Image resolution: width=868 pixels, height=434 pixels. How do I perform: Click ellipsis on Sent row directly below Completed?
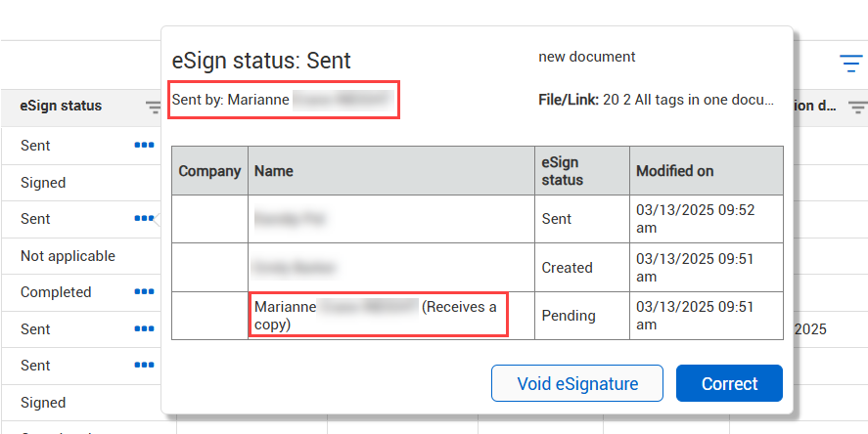[144, 329]
